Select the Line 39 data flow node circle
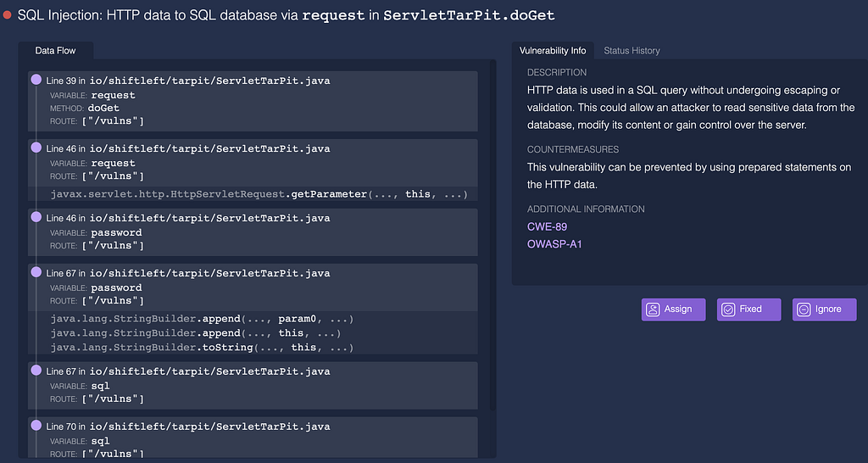The height and width of the screenshot is (463, 868). pos(36,80)
